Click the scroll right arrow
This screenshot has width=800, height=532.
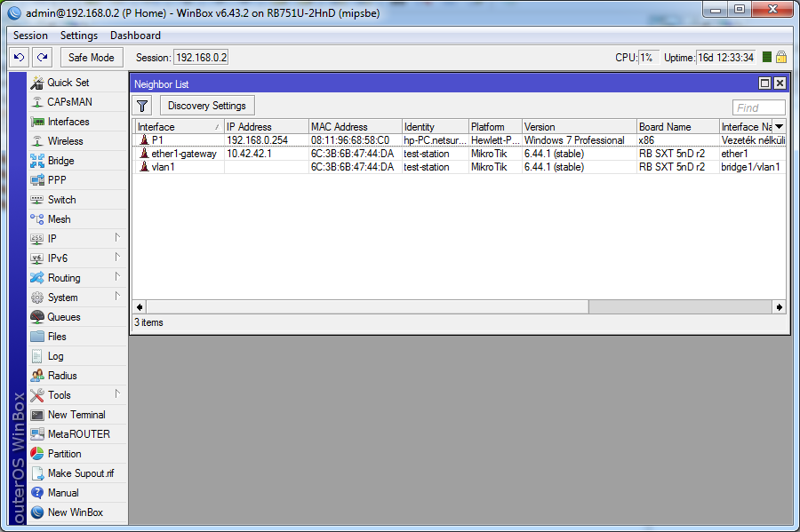click(779, 306)
